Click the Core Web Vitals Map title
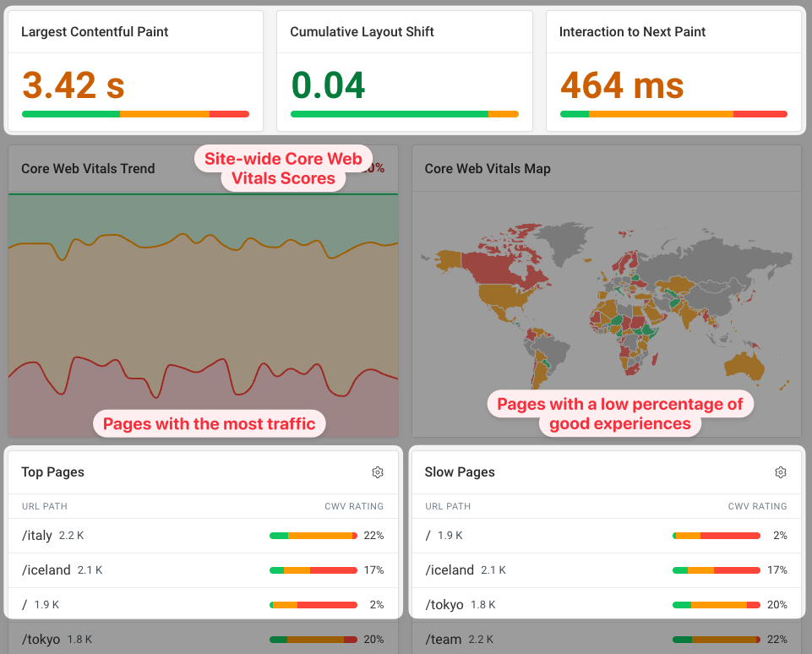Image resolution: width=812 pixels, height=654 pixels. 488,169
